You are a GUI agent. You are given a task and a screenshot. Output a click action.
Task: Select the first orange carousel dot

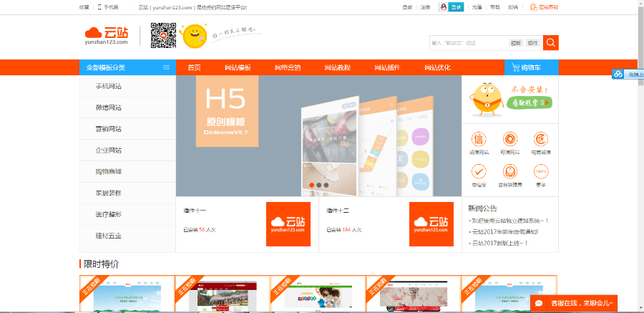coord(312,185)
